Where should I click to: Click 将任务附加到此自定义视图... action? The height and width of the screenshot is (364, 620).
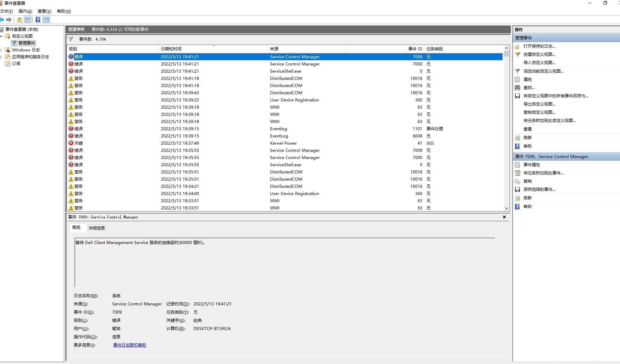pyautogui.click(x=550, y=121)
